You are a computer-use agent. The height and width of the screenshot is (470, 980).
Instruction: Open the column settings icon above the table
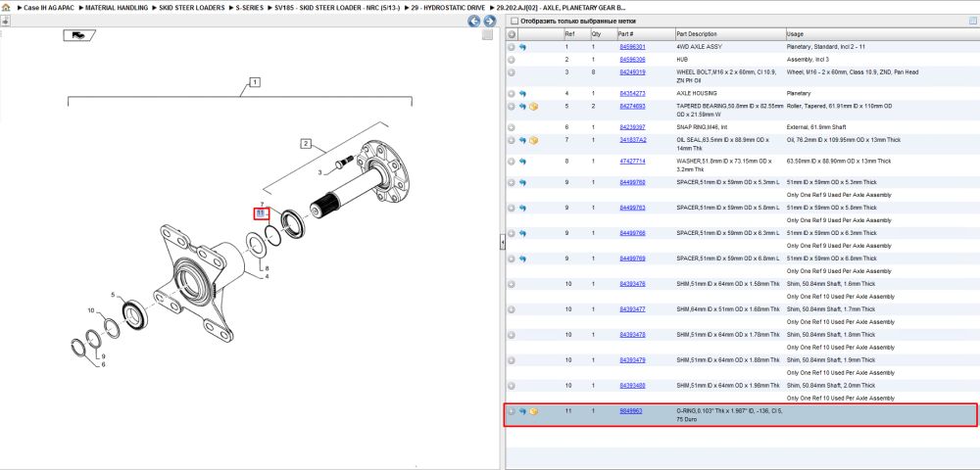click(x=972, y=21)
